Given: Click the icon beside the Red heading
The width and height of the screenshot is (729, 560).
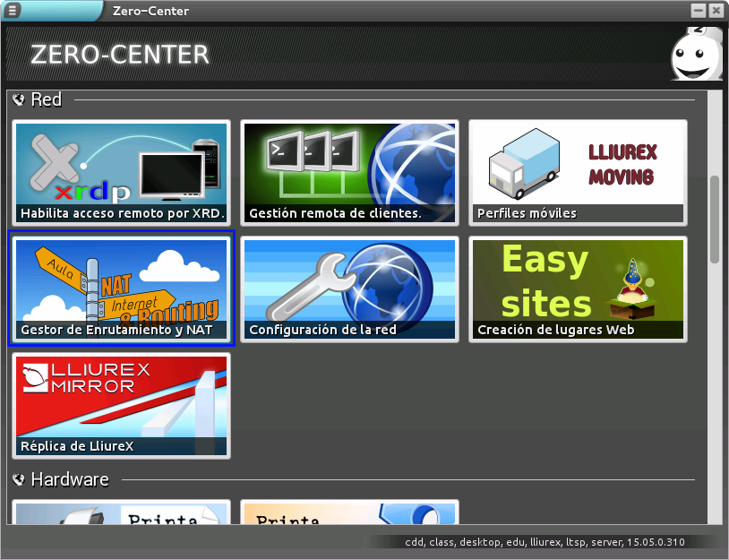Looking at the screenshot, I should point(19,99).
